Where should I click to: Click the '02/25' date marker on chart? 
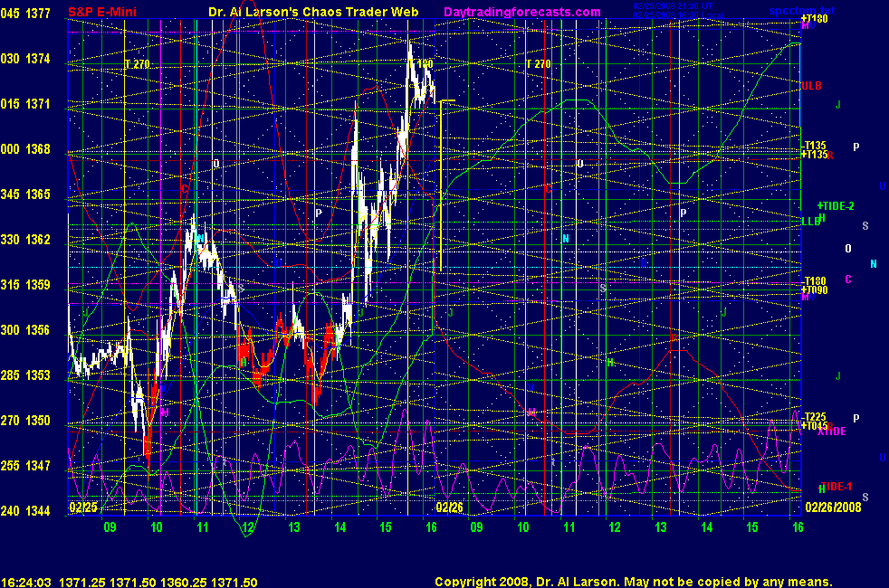pyautogui.click(x=83, y=507)
